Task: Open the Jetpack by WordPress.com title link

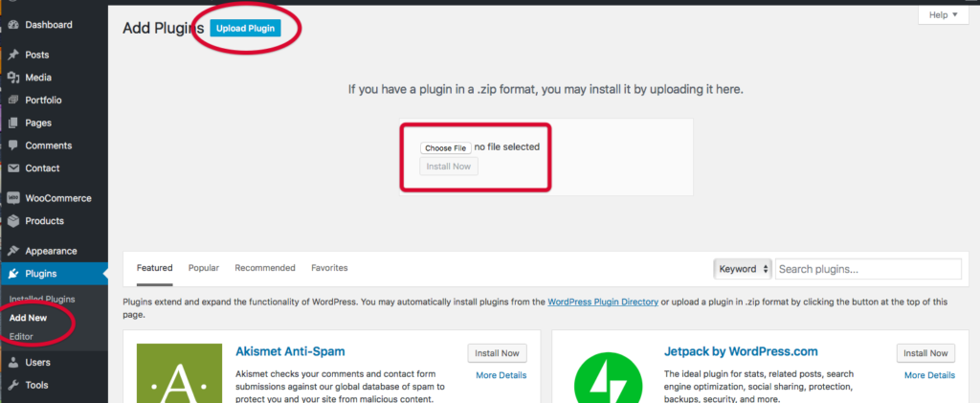Action: click(x=741, y=351)
